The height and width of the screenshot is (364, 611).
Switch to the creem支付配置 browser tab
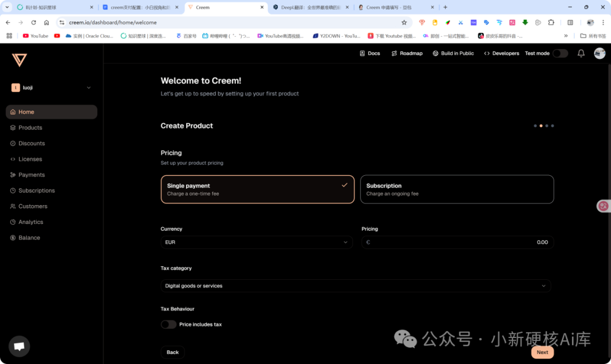point(140,7)
